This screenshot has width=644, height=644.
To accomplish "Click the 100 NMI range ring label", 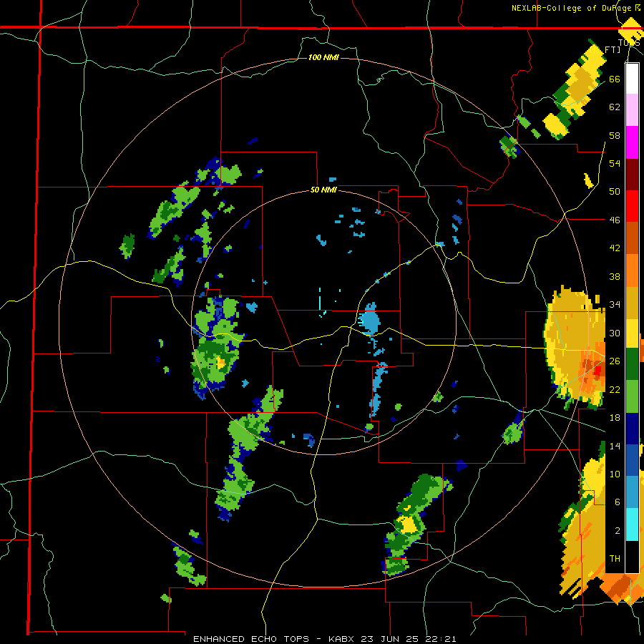I will pos(323,57).
